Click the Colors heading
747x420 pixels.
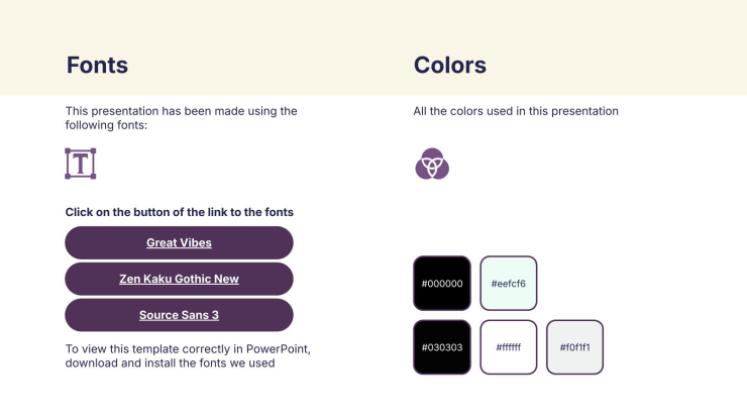tap(450, 65)
